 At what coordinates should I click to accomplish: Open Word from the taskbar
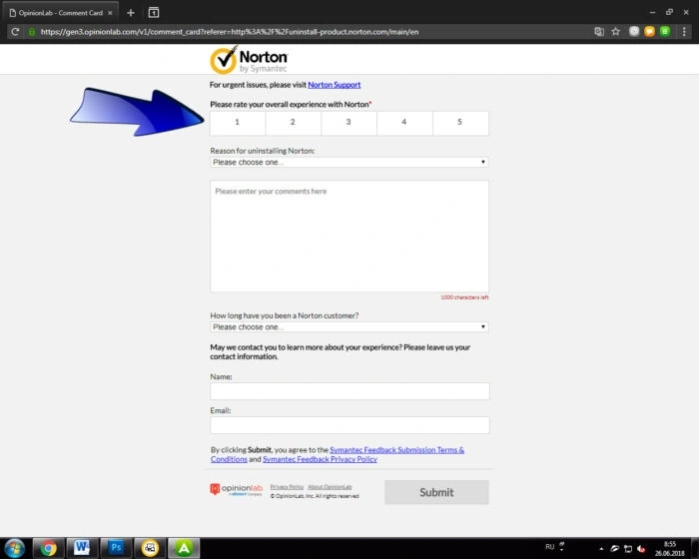(x=82, y=548)
